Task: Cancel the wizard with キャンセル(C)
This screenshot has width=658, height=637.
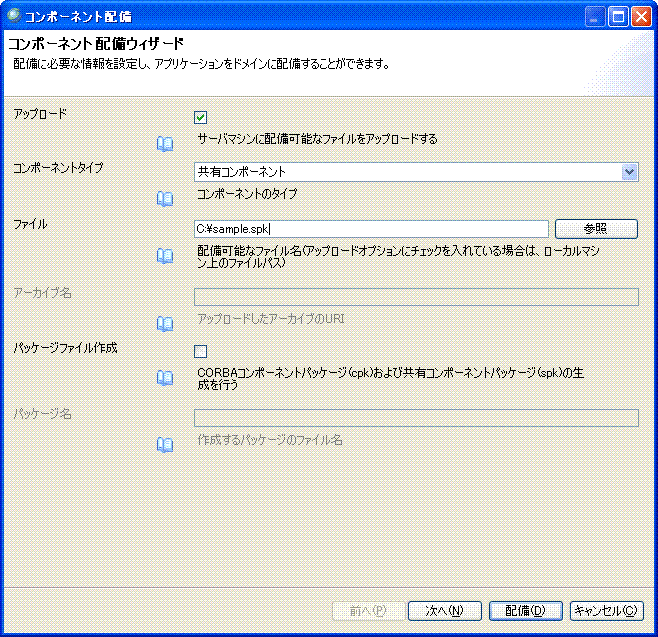Action: click(607, 610)
